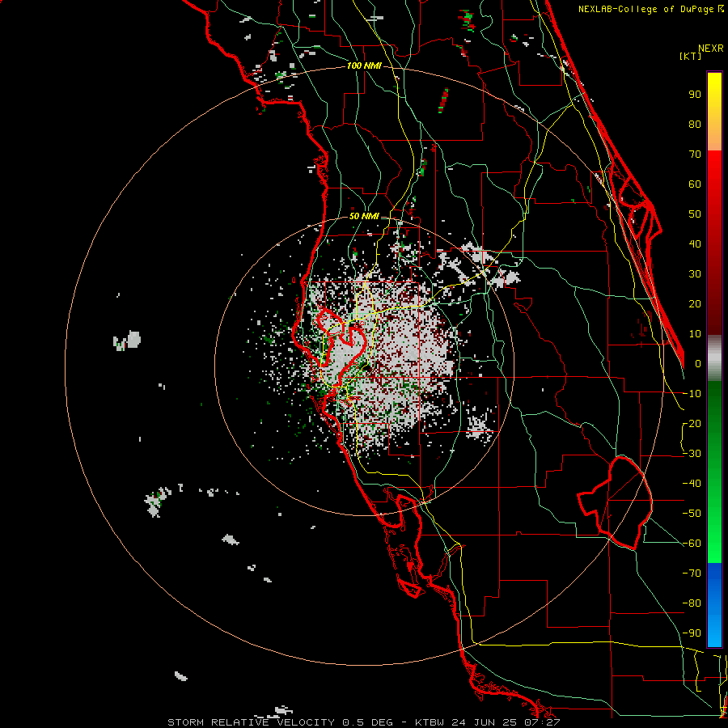Click the 10 value on velocity scale
Screen dimensions: 728x728
point(695,334)
